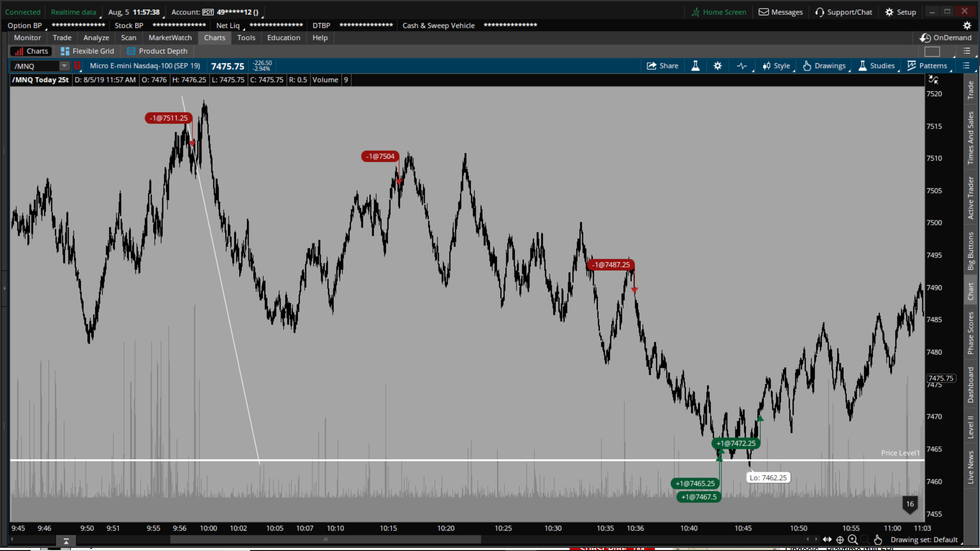Toggle OnDemand mode

(946, 38)
